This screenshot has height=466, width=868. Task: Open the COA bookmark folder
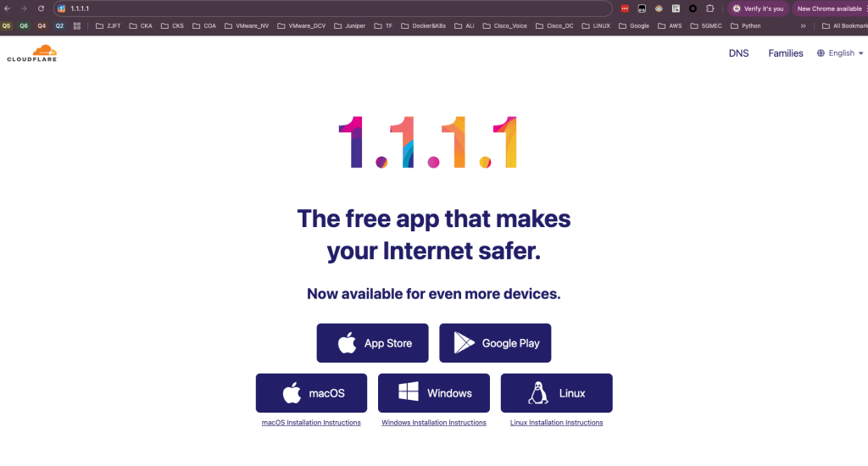click(203, 26)
